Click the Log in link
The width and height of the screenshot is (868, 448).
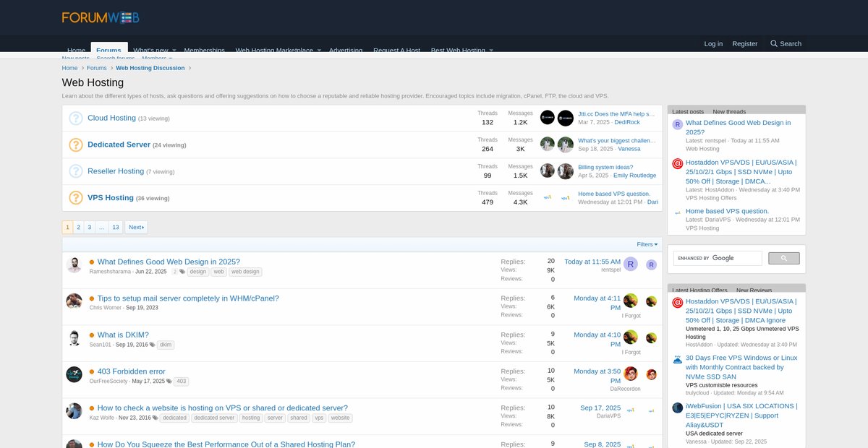point(713,43)
